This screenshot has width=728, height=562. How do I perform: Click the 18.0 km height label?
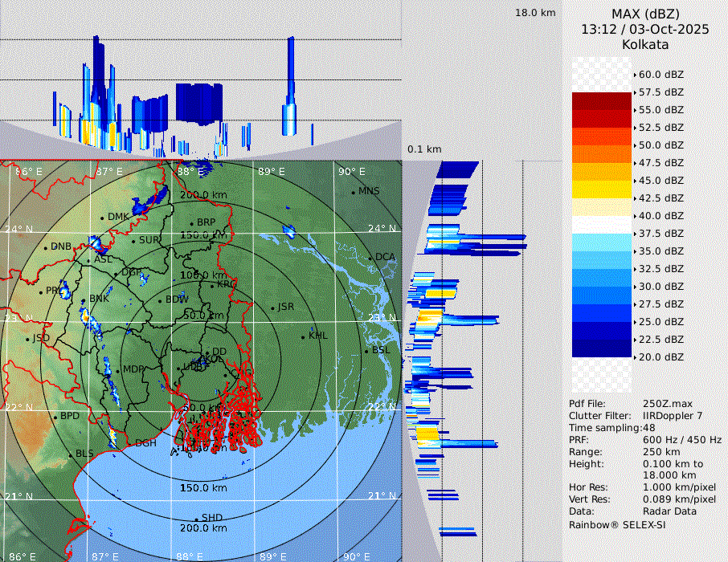click(535, 13)
